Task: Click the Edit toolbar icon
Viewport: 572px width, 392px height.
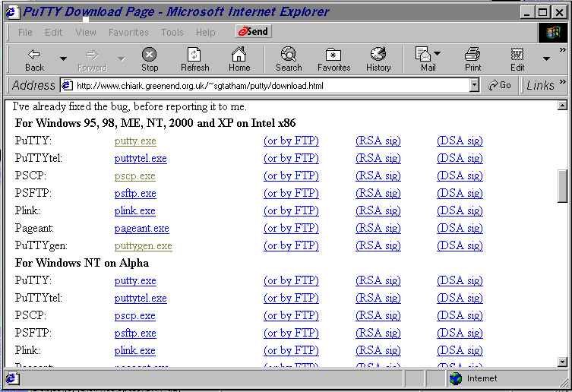Action: (517, 55)
